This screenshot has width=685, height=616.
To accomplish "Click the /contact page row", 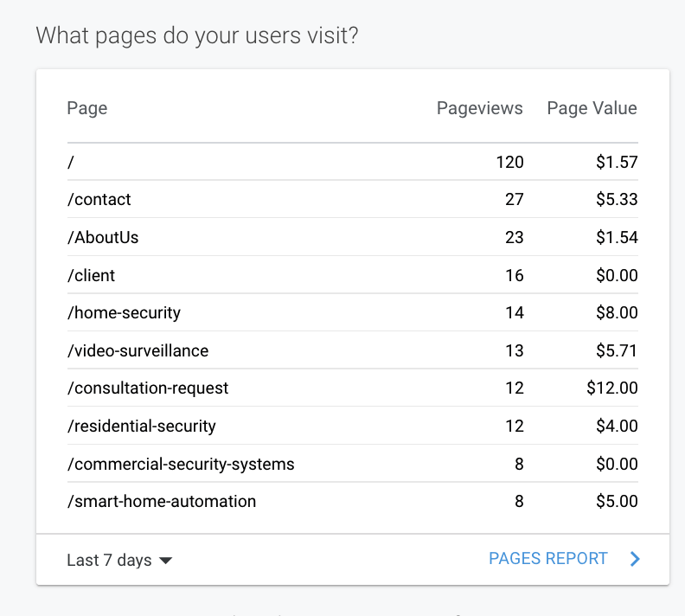I will point(99,200).
